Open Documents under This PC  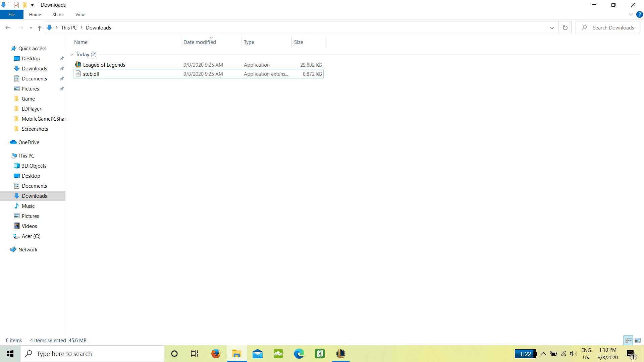click(34, 186)
